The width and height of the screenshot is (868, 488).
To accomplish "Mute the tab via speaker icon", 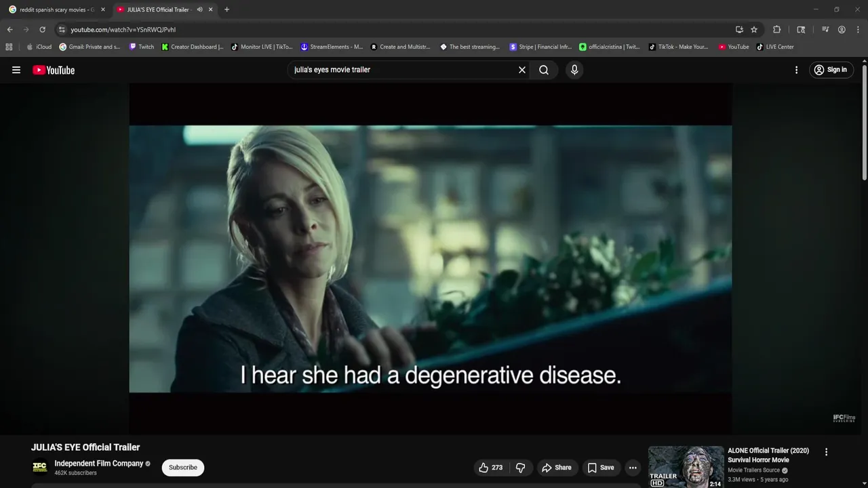I will 199,9.
